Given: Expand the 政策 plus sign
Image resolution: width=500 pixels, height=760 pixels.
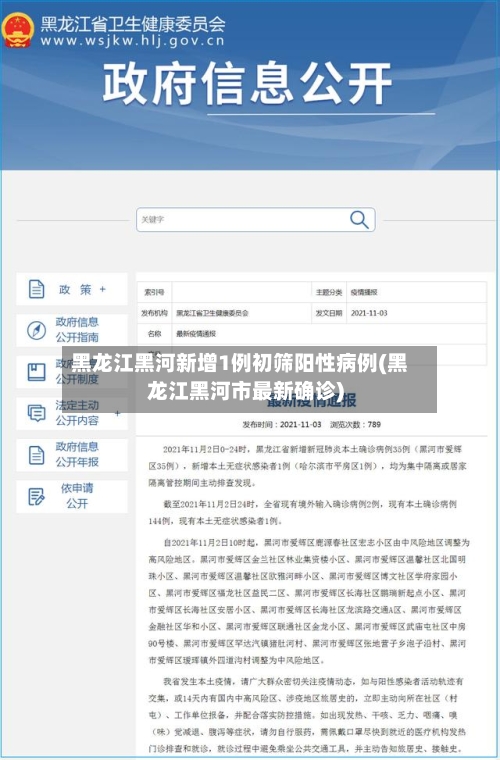Looking at the screenshot, I should coord(102,289).
